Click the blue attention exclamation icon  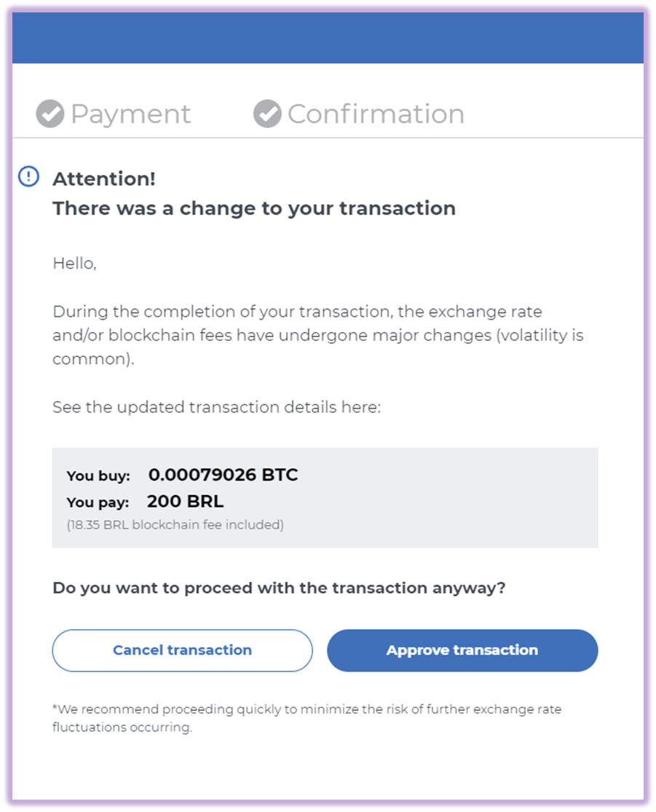coord(28,176)
